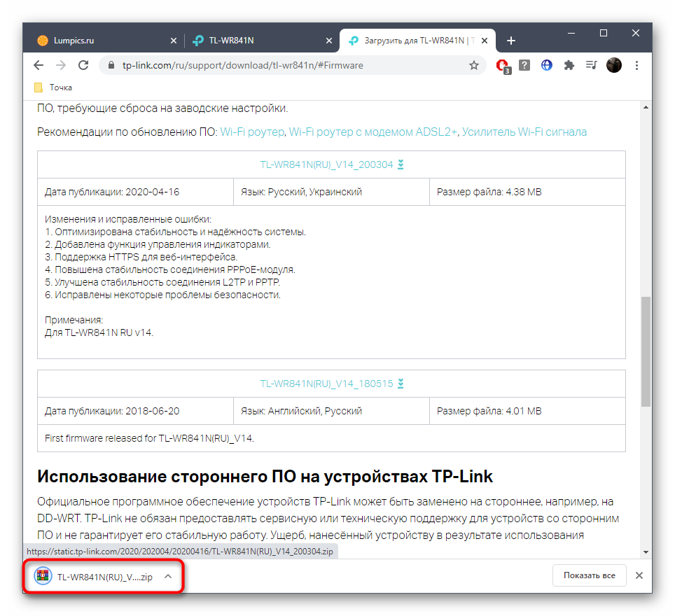Click Дата публикации: 2018-06-20 cell
Image resolution: width=675 pixels, height=616 pixels.
[135, 411]
